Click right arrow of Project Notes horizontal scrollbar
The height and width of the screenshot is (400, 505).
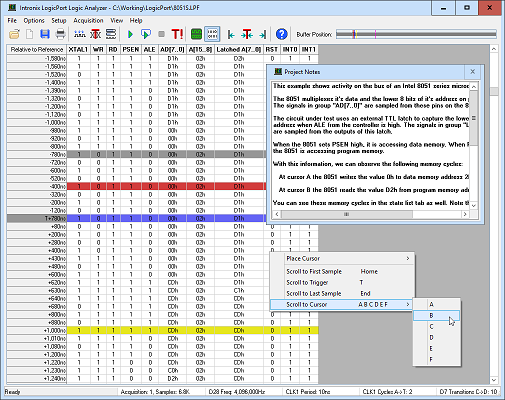465,214
